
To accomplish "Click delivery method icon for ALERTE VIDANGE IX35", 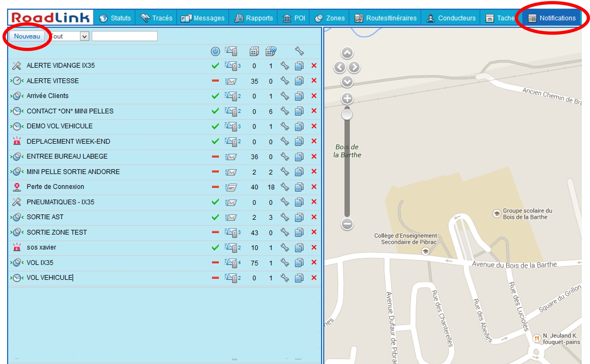I will (x=232, y=66).
